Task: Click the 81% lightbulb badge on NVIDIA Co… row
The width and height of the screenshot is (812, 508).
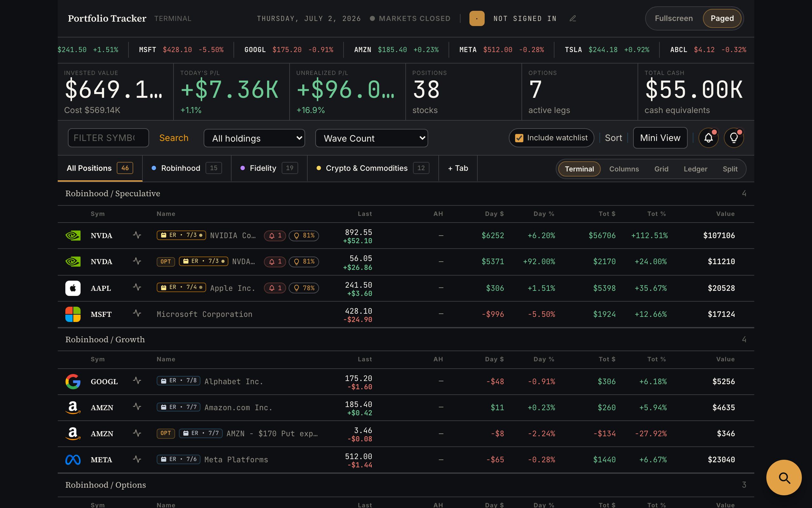Action: (304, 236)
